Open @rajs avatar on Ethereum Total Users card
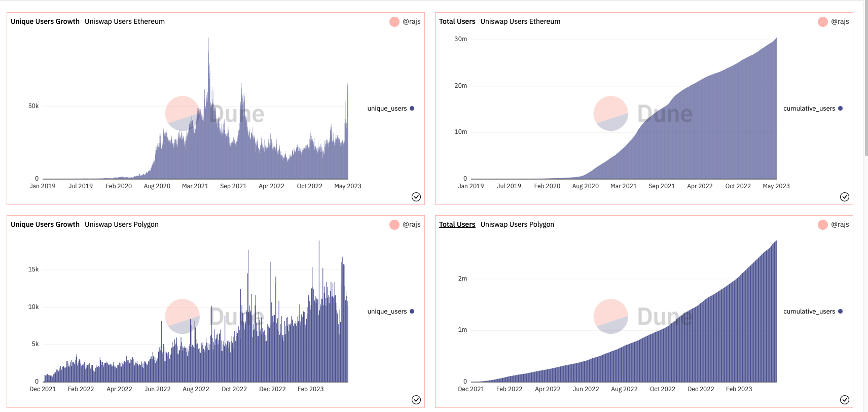 [x=823, y=22]
